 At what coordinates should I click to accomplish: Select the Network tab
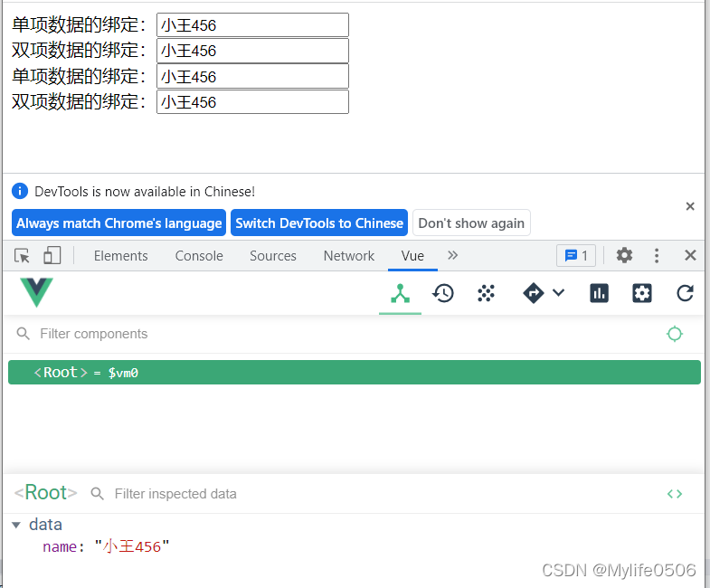point(349,256)
